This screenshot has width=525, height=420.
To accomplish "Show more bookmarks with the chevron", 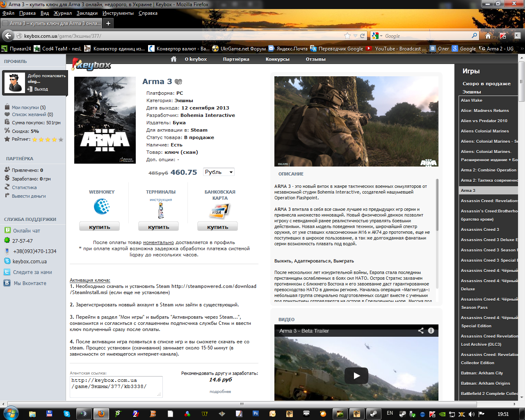I will 522,48.
